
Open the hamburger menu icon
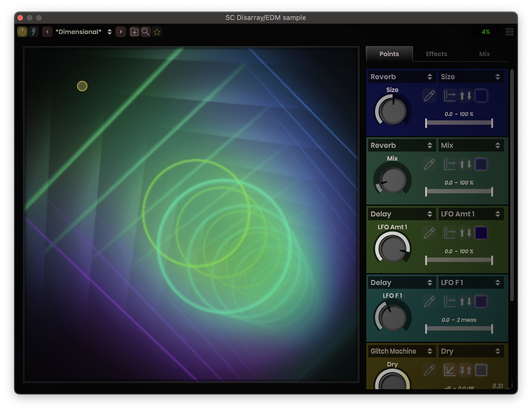tap(510, 32)
